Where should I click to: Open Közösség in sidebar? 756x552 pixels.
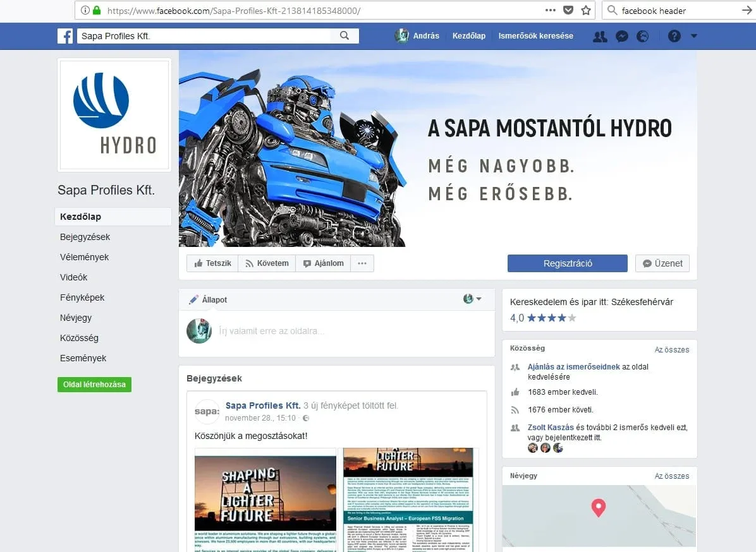click(79, 338)
